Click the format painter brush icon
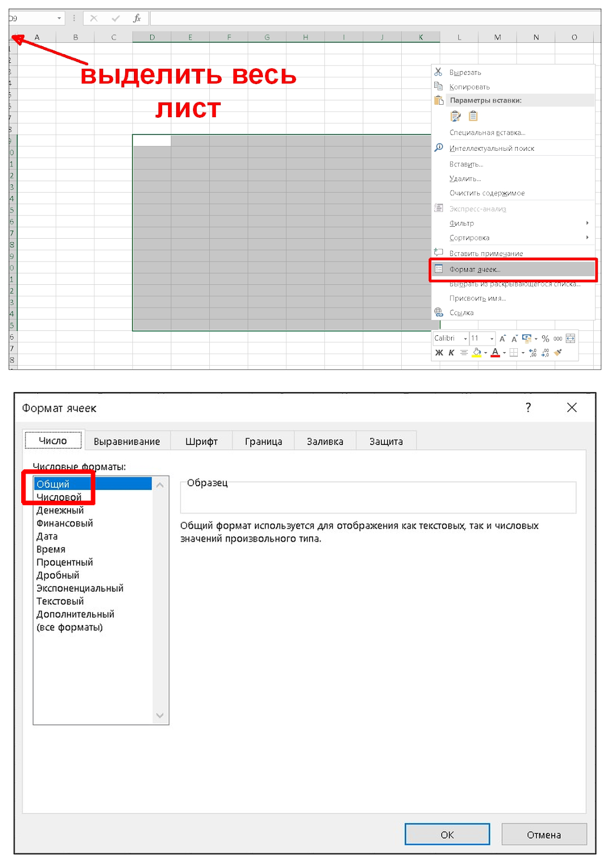The width and height of the screenshot is (610, 868). click(x=558, y=353)
